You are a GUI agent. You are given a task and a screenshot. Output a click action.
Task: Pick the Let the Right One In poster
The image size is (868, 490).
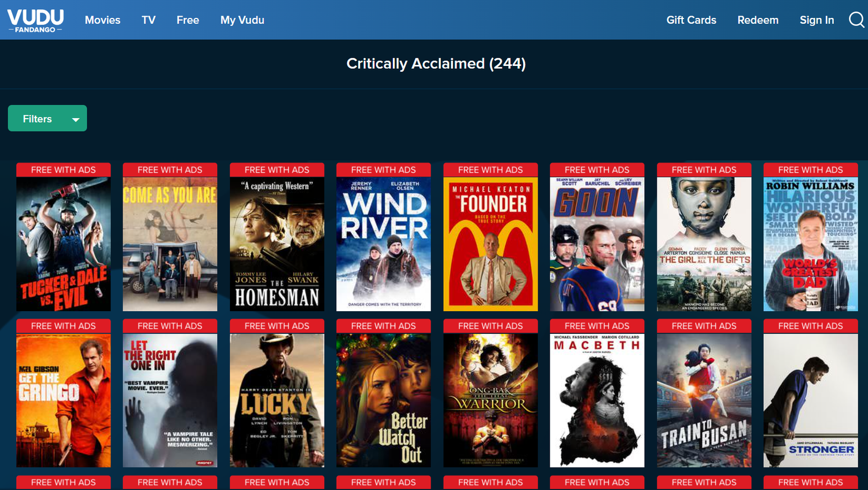pyautogui.click(x=170, y=400)
